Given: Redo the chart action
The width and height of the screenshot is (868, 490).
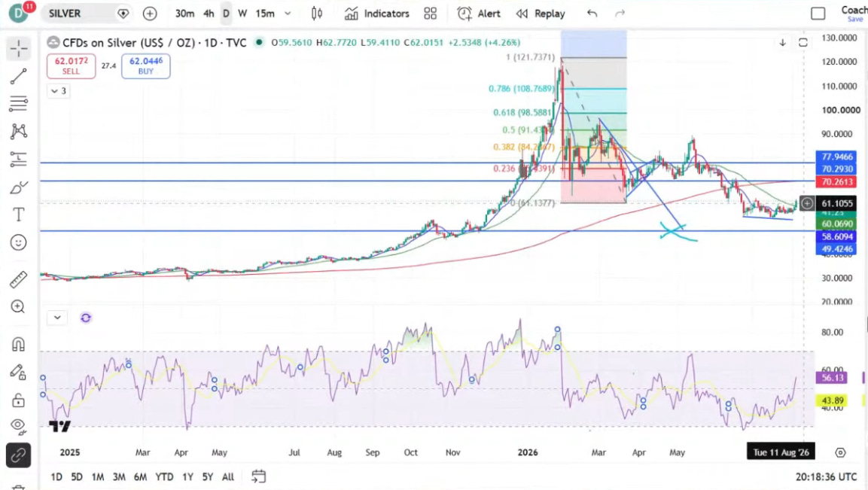Looking at the screenshot, I should pos(620,14).
